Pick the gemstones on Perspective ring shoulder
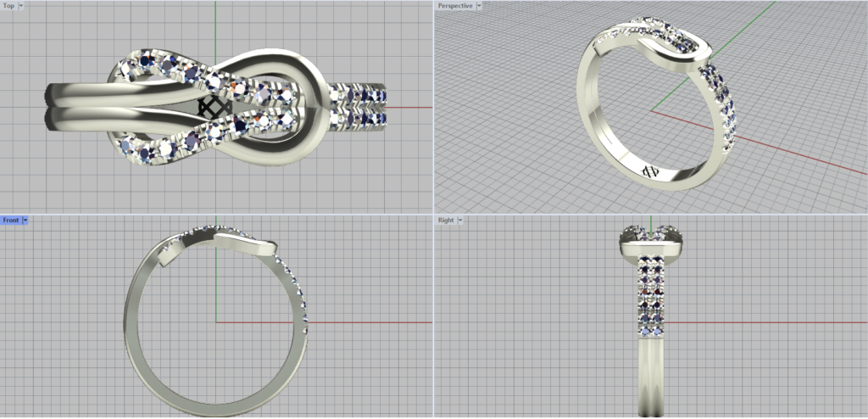This screenshot has width=868, height=419. click(x=722, y=102)
